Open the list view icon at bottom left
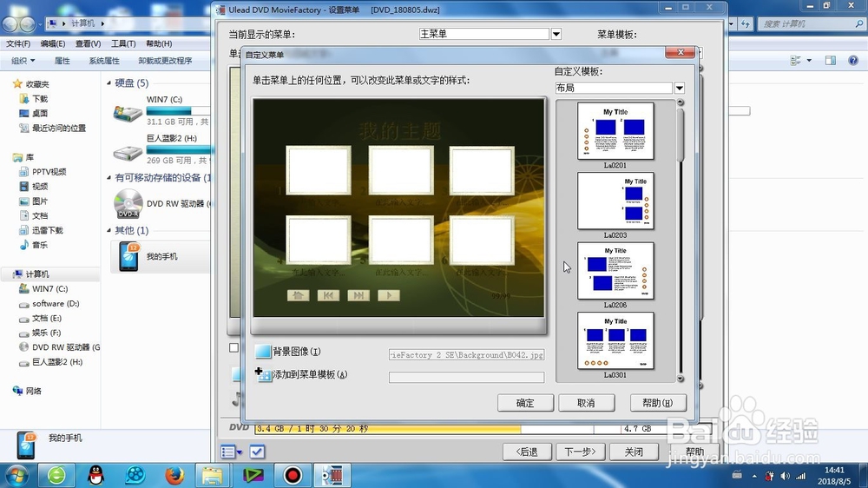This screenshot has width=868, height=488. pos(227,452)
